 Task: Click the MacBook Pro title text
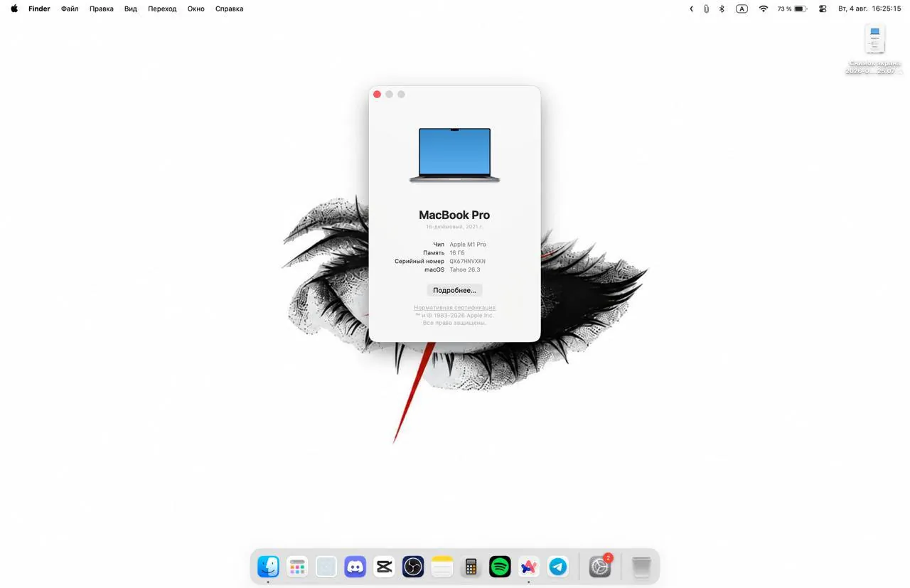[454, 215]
